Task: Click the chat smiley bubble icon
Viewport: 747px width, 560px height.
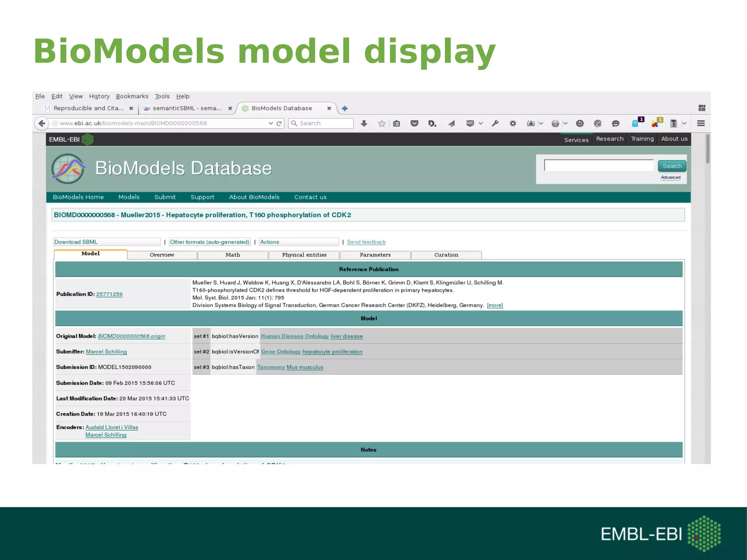Action: coord(616,124)
